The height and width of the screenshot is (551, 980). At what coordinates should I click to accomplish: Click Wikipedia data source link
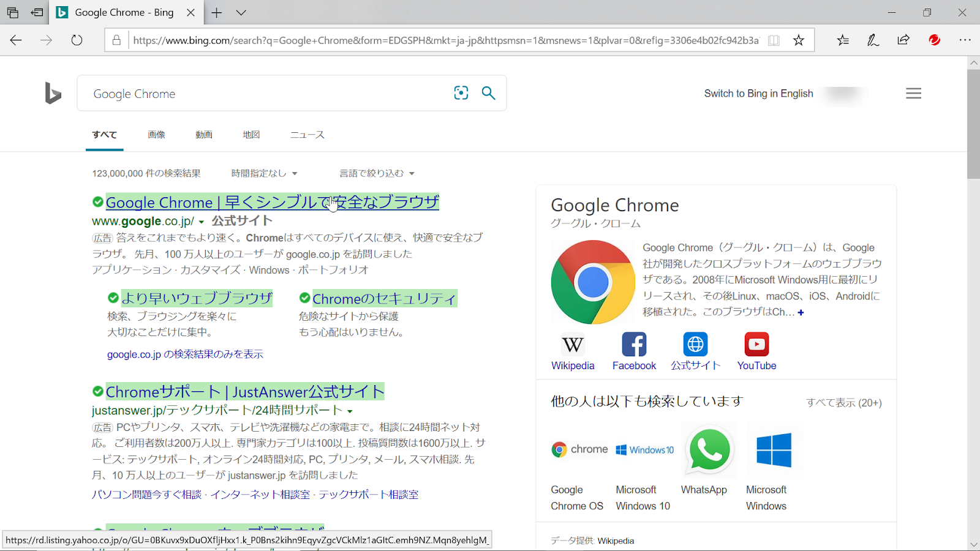click(616, 541)
